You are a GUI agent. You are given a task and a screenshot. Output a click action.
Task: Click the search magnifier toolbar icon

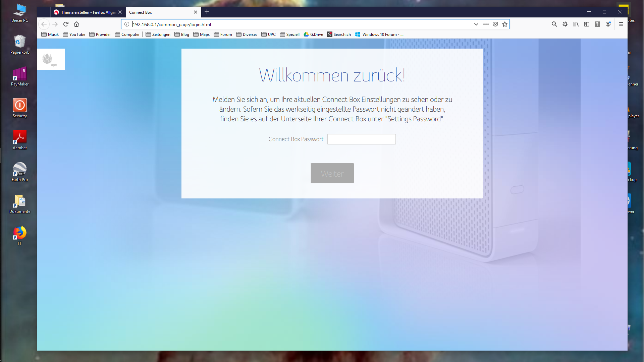click(554, 24)
